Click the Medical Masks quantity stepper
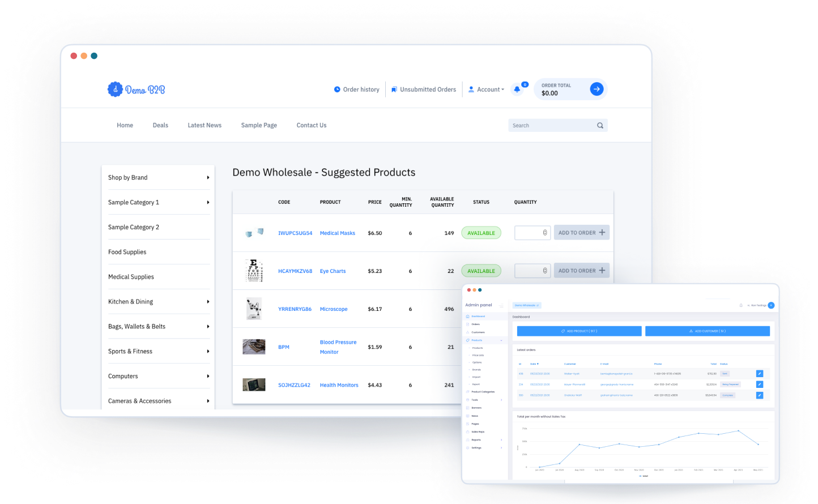The height and width of the screenshot is (504, 818). [x=545, y=233]
